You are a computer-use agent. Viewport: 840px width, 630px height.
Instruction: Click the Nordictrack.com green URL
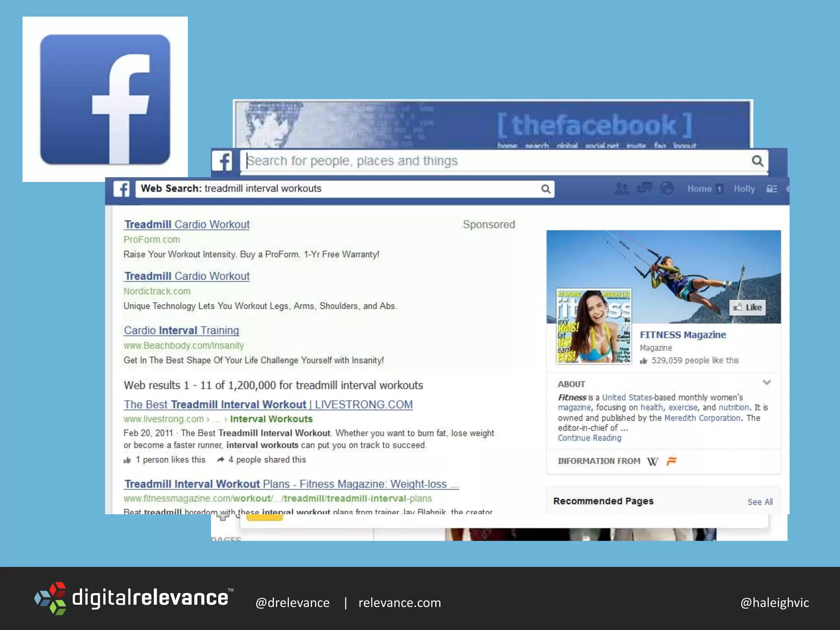pyautogui.click(x=157, y=291)
